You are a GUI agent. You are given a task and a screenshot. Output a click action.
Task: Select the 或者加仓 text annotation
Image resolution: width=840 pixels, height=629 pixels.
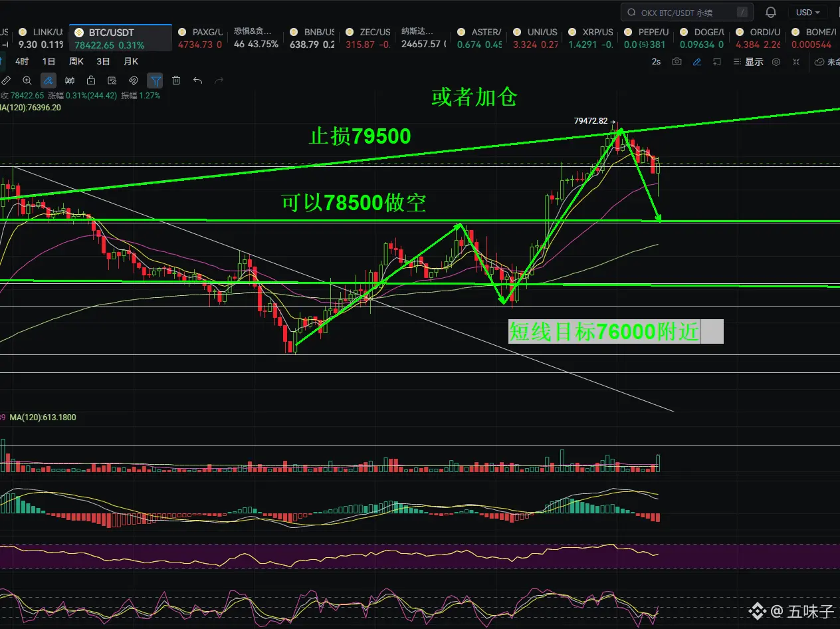(474, 98)
